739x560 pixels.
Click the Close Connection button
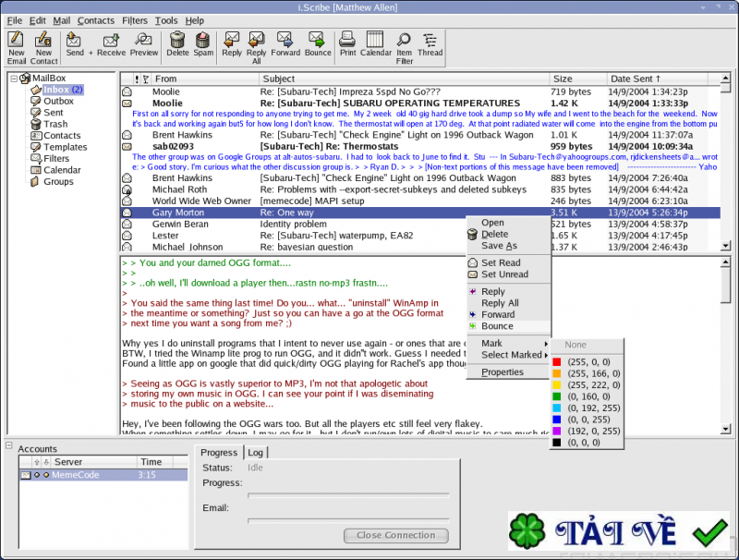point(395,535)
